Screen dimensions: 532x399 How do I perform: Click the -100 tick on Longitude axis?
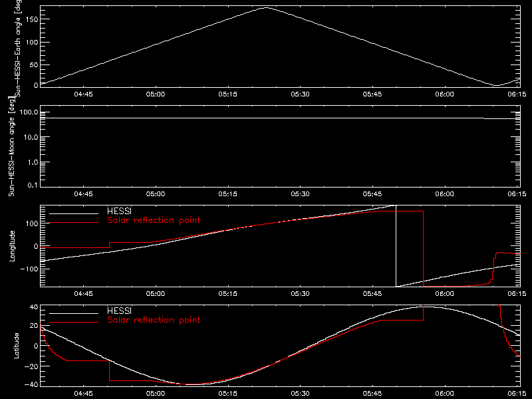[29, 269]
